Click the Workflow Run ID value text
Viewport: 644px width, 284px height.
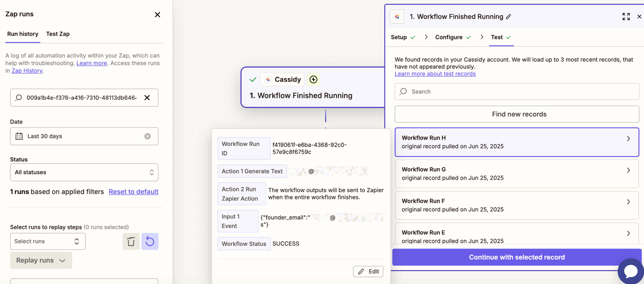[x=310, y=148]
